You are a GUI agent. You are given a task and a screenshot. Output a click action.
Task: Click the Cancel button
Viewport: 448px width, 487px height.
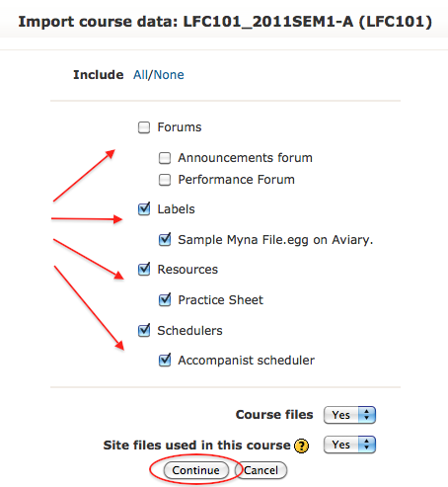point(261,470)
